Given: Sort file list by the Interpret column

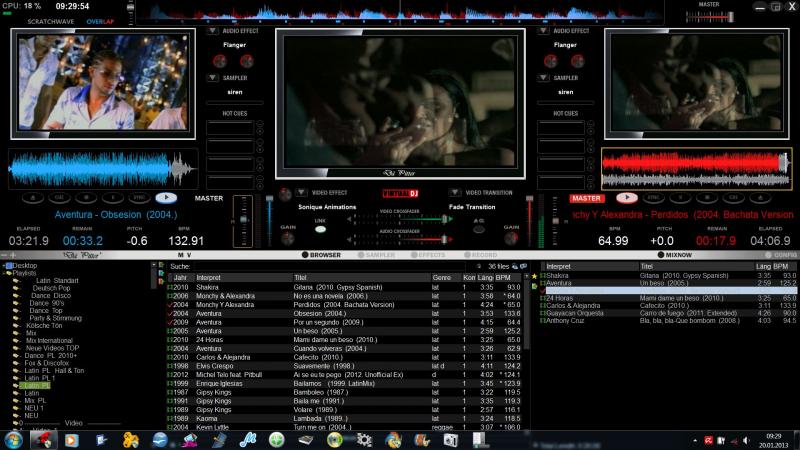Looking at the screenshot, I should click(x=242, y=278).
